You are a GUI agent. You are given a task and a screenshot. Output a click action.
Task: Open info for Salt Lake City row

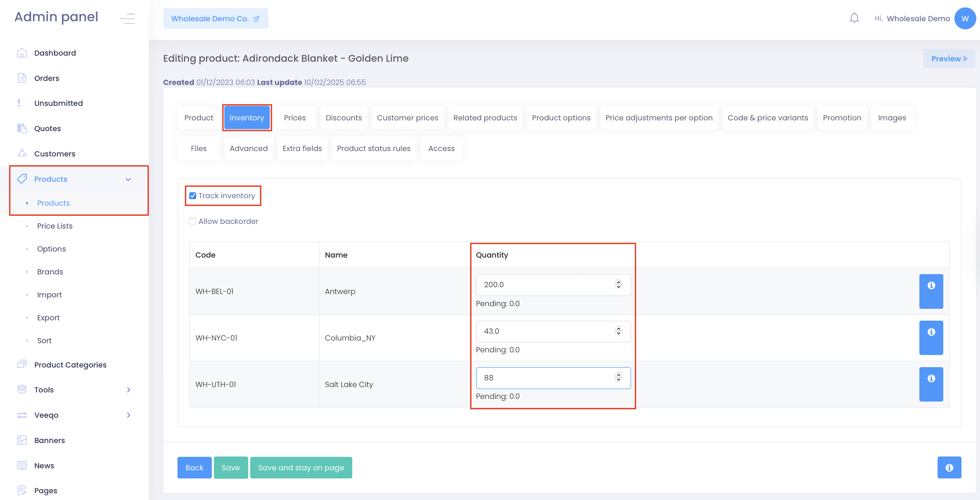[x=930, y=384]
